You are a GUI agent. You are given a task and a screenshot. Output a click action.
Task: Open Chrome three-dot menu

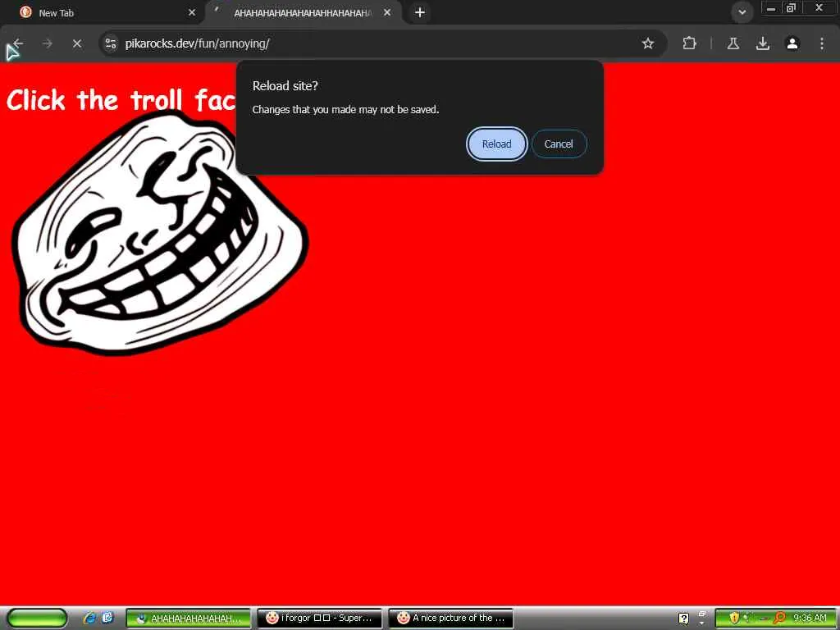[822, 43]
